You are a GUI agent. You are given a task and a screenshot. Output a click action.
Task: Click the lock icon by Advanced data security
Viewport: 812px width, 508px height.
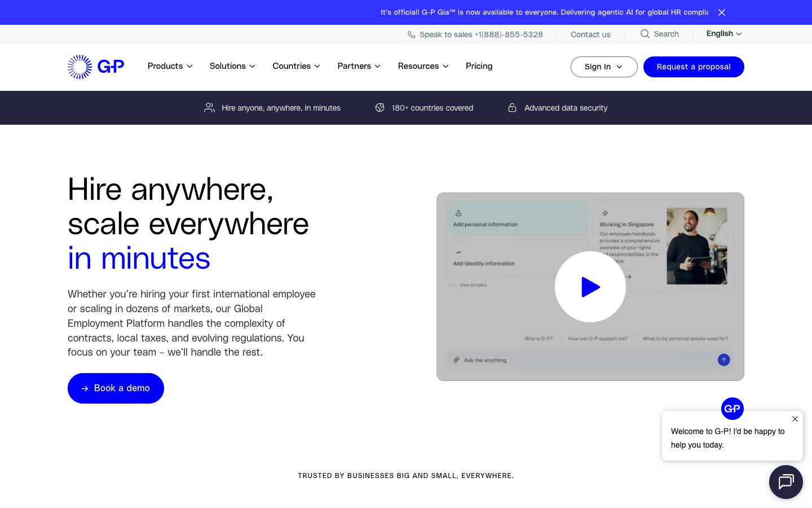pyautogui.click(x=513, y=108)
